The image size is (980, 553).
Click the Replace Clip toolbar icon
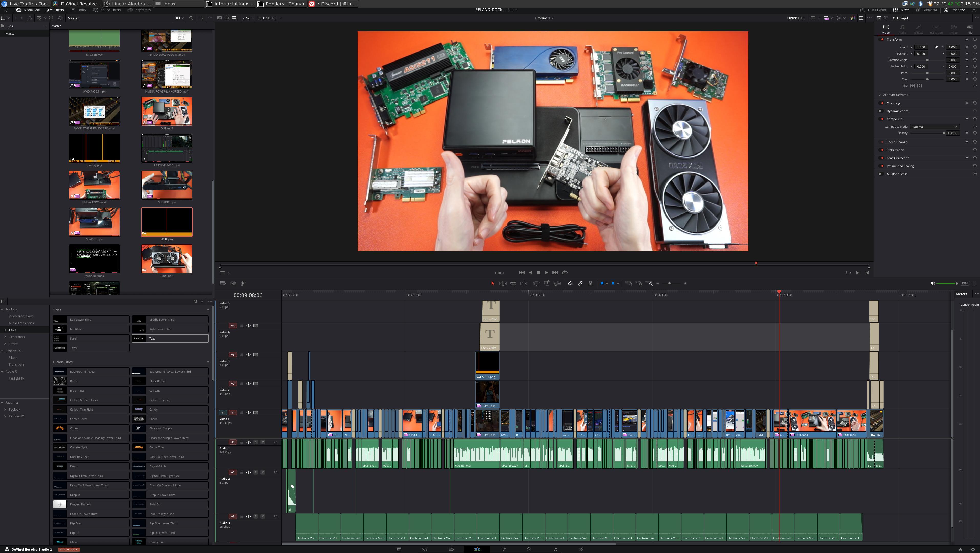point(557,283)
